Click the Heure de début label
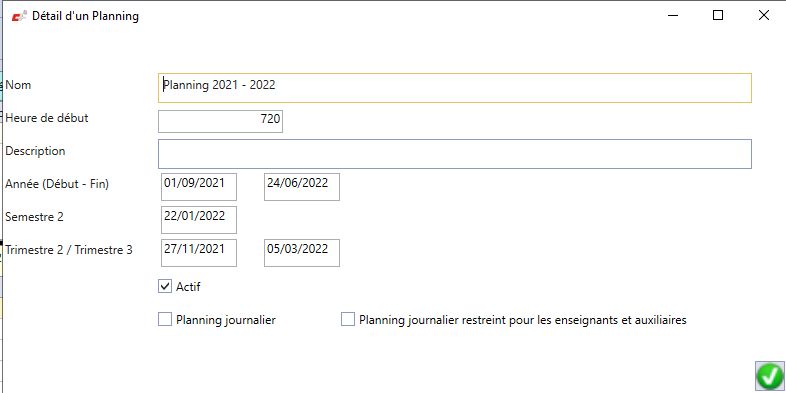This screenshot has width=786, height=393. (x=47, y=118)
